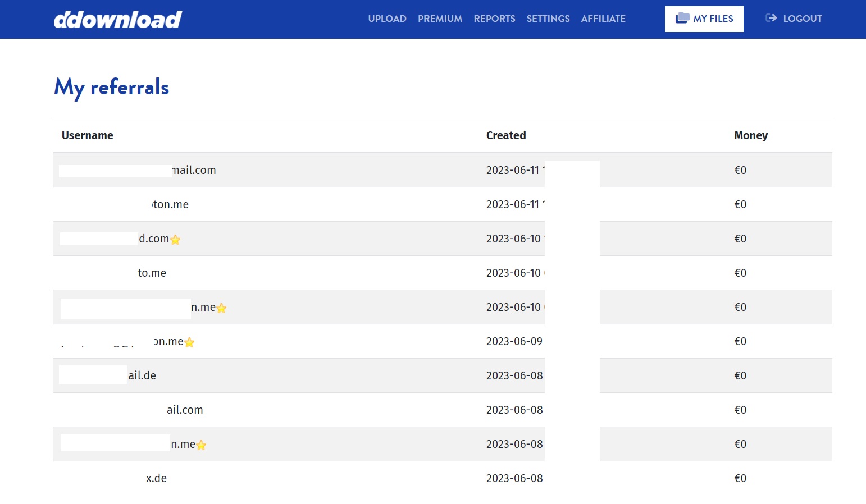Select Affiliate in the navigation bar
Image resolution: width=866 pixels, height=504 pixels.
click(603, 19)
